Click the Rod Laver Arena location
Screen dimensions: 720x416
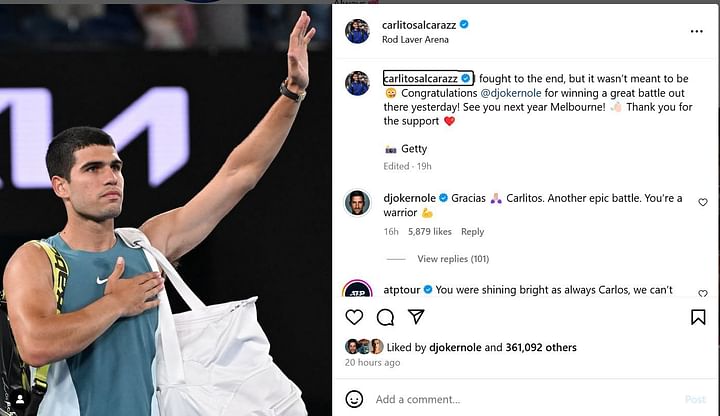click(415, 39)
